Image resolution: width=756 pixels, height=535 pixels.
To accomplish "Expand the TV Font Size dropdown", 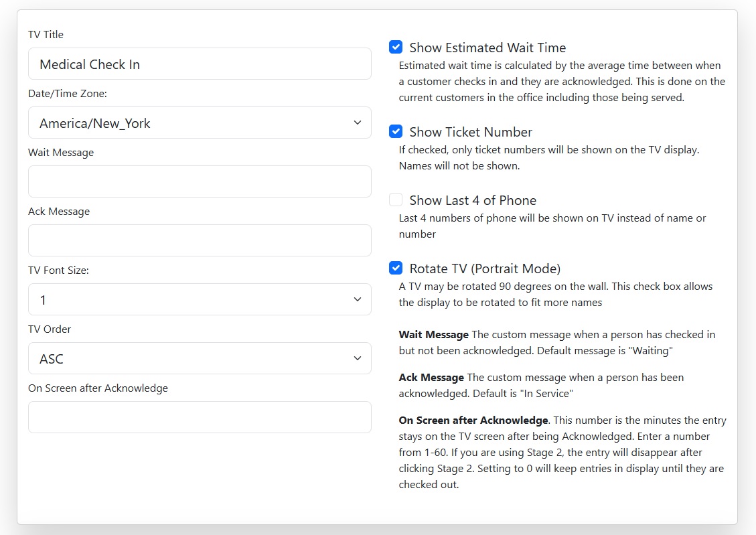I will pyautogui.click(x=200, y=299).
